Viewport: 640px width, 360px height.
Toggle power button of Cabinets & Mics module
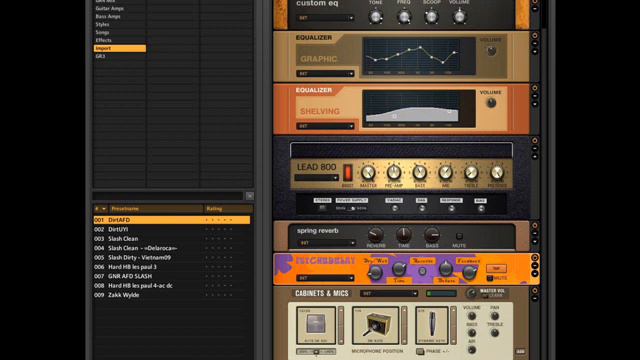point(535,291)
